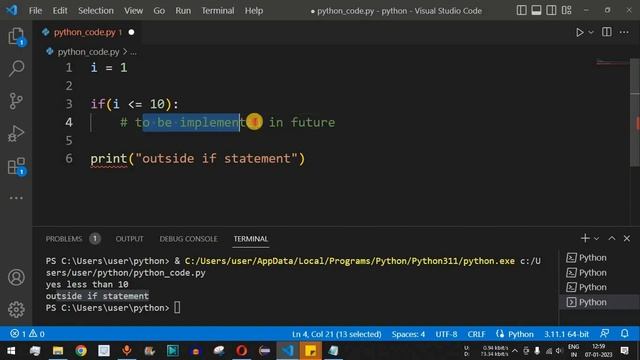
Task: Expand the run options dropdown arrow
Action: click(591, 32)
